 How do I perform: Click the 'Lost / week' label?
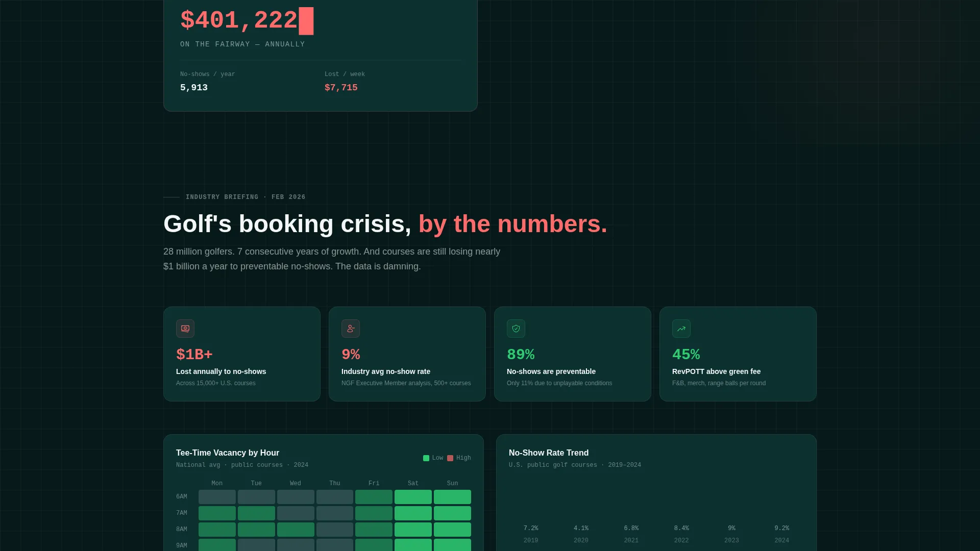[x=345, y=74]
